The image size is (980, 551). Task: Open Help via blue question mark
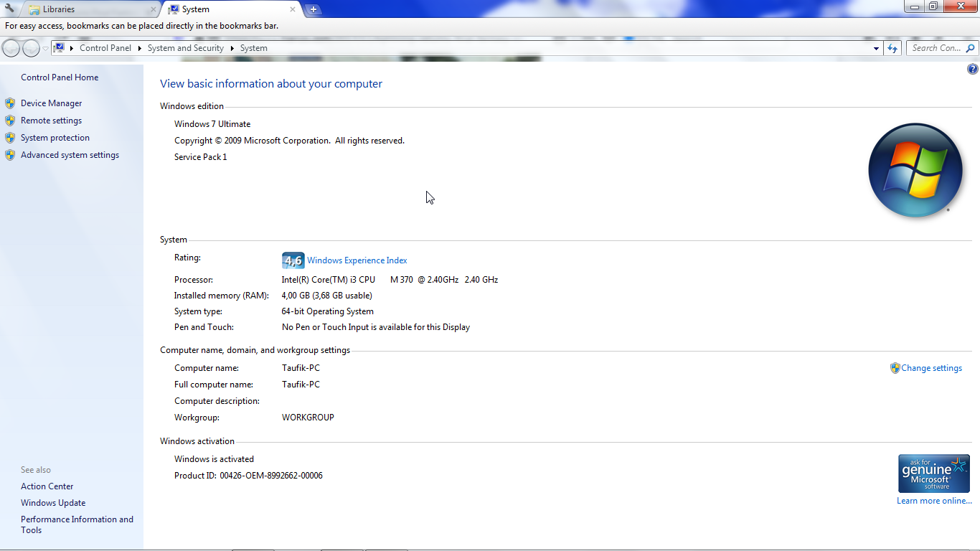972,70
